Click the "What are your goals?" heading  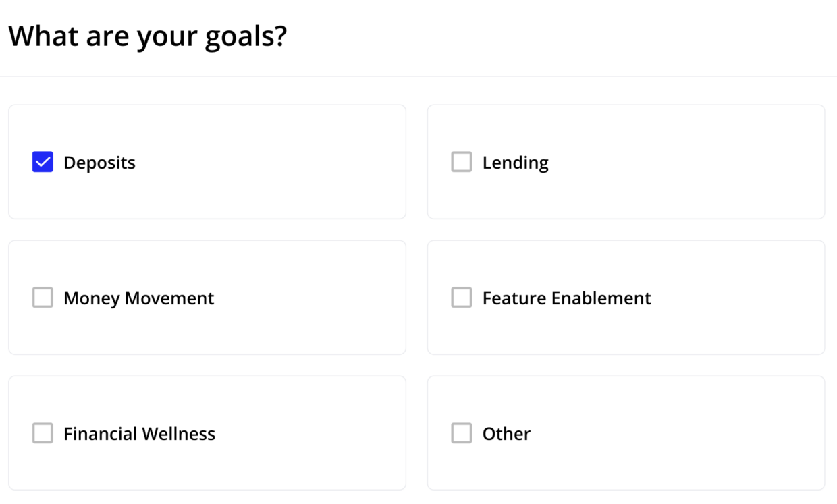click(148, 36)
